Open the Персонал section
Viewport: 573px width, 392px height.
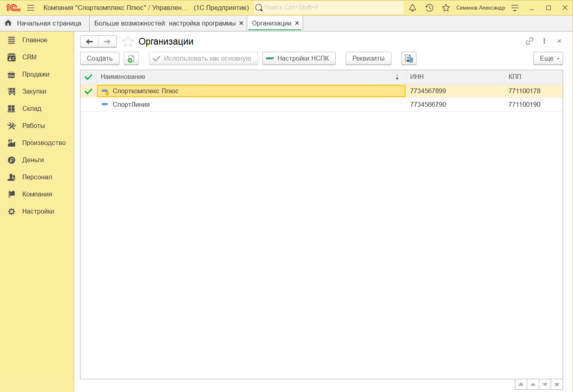point(37,177)
